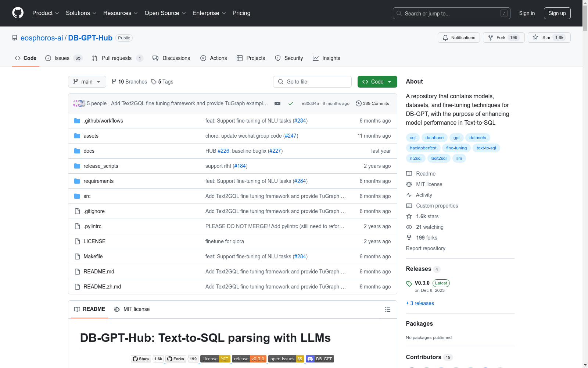This screenshot has width=588, height=368.
Task: Click the green commit status check icon
Action: [291, 103]
